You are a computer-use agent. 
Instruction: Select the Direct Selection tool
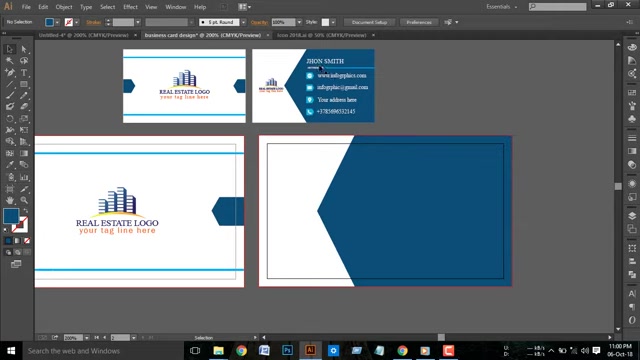tap(24, 49)
